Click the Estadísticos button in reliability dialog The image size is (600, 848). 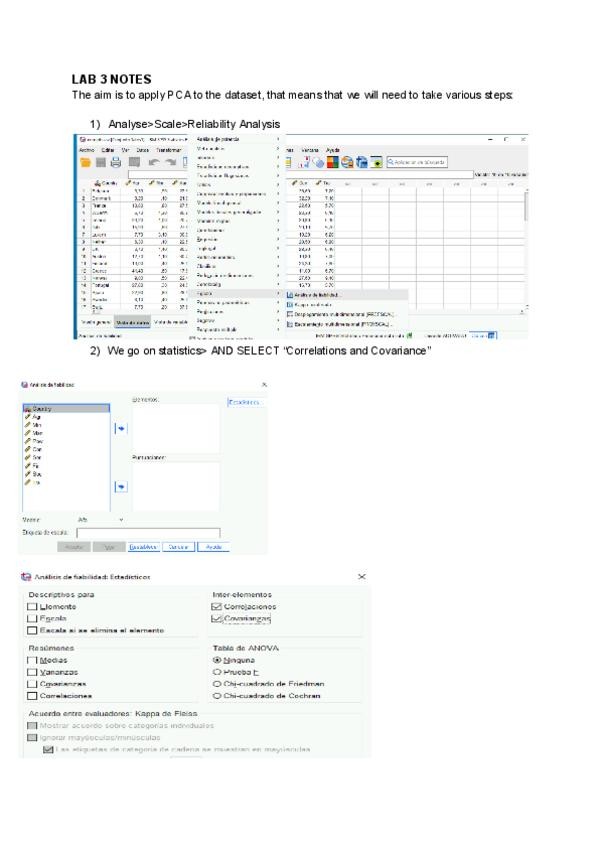click(244, 402)
